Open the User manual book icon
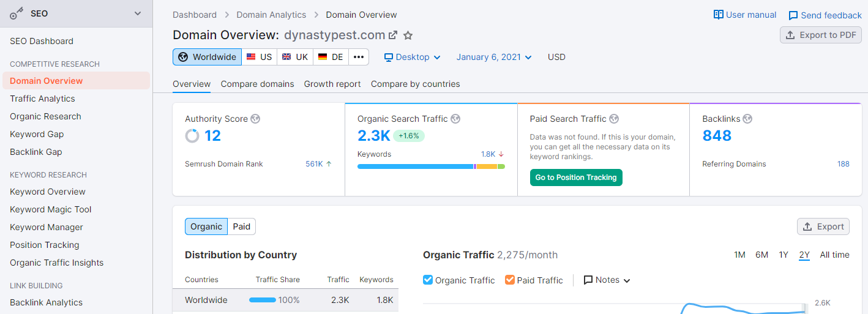This screenshot has height=314, width=868. tap(719, 15)
